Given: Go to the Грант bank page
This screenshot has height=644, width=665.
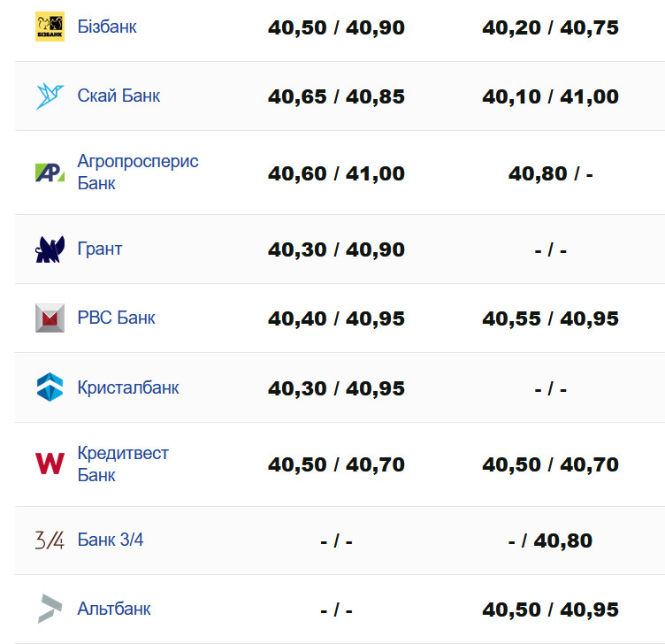Looking at the screenshot, I should [x=100, y=249].
